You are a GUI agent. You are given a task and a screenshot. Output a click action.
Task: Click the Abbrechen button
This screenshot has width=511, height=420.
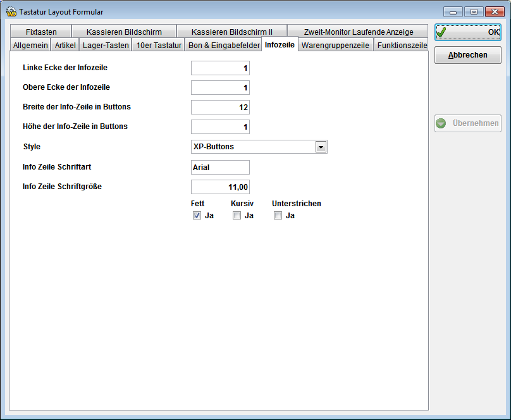(x=467, y=55)
